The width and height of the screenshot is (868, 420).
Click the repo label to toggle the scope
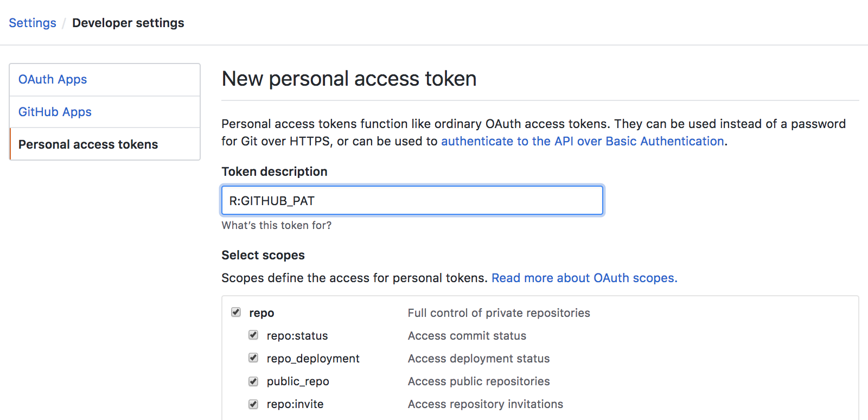tap(261, 313)
